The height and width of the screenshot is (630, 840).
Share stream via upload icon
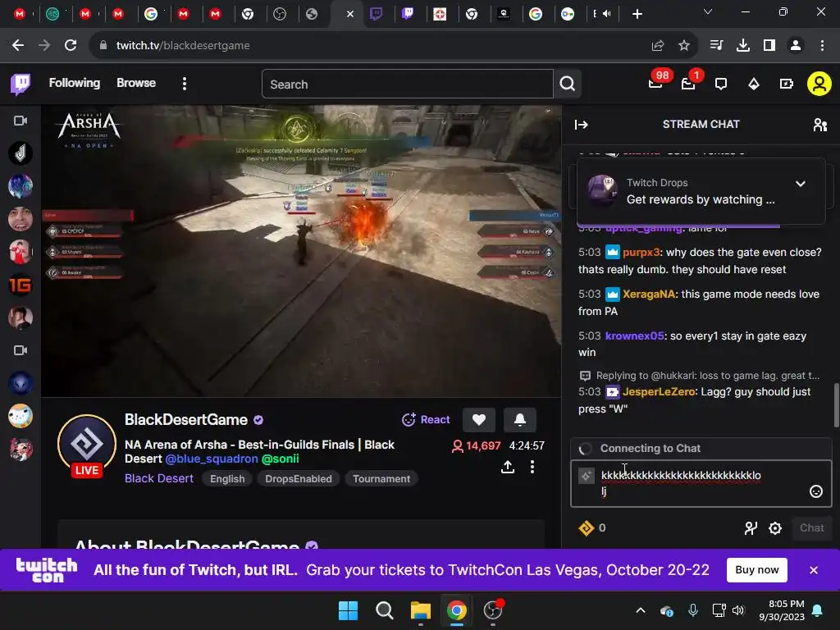coord(508,467)
